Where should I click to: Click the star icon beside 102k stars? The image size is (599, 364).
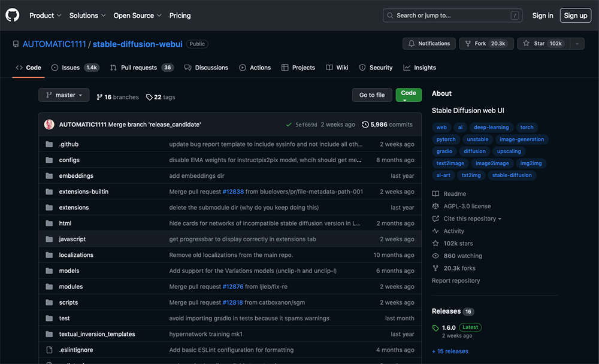click(x=435, y=243)
